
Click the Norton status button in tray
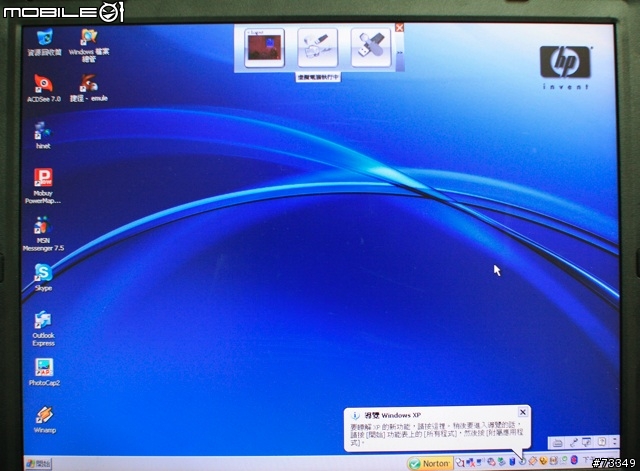pyautogui.click(x=430, y=464)
